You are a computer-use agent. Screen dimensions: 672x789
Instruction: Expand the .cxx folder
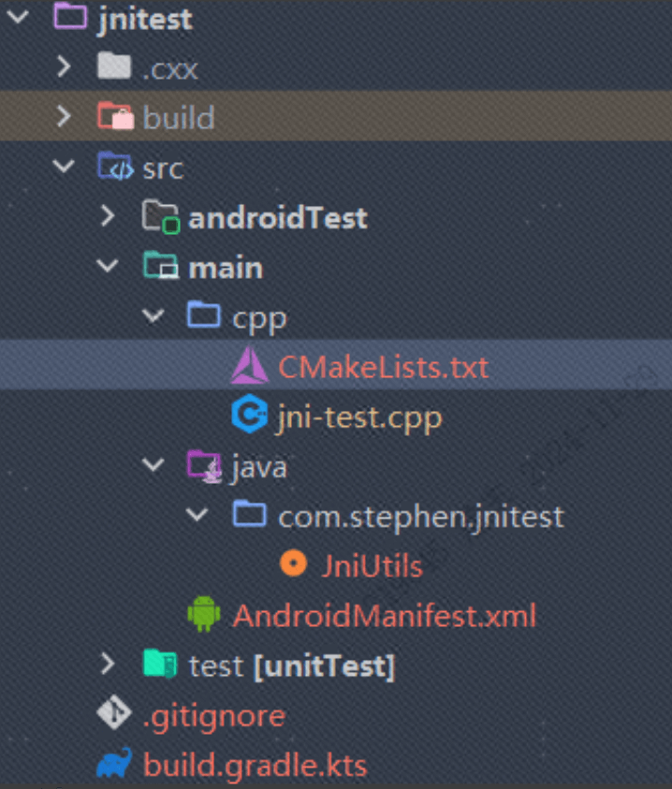(x=63, y=66)
